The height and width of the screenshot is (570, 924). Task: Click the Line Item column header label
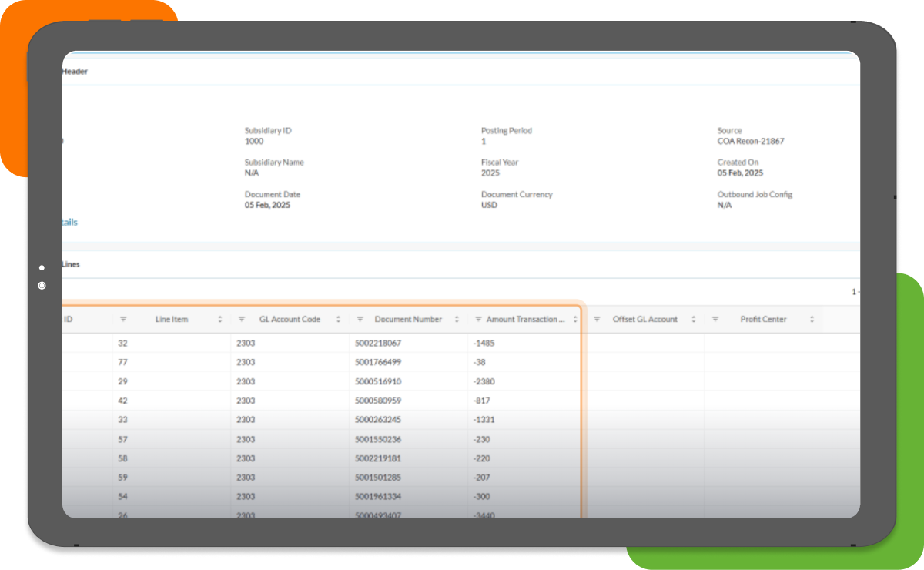tap(172, 319)
